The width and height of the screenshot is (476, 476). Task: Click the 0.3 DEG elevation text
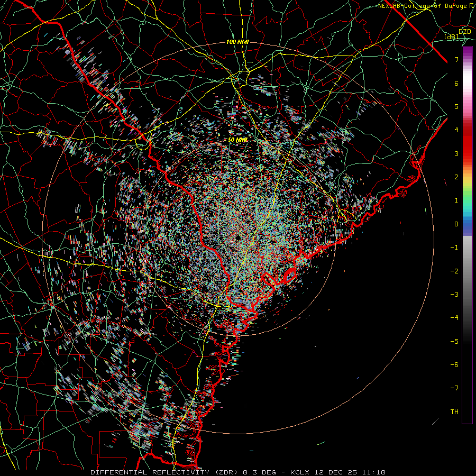(259, 472)
